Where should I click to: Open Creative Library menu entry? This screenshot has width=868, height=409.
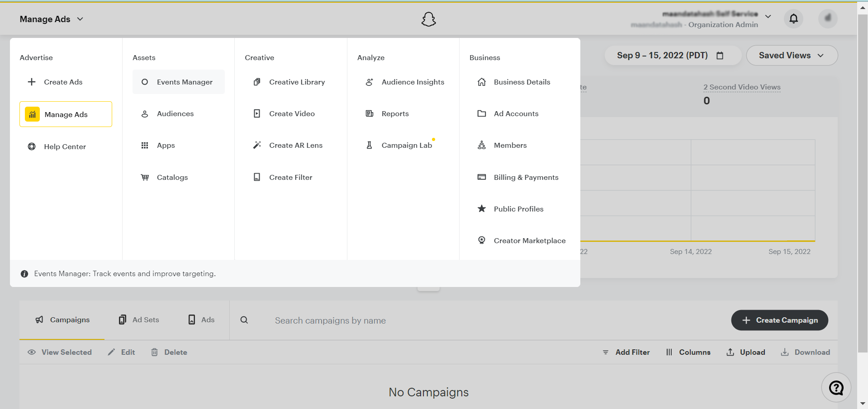pyautogui.click(x=291, y=82)
